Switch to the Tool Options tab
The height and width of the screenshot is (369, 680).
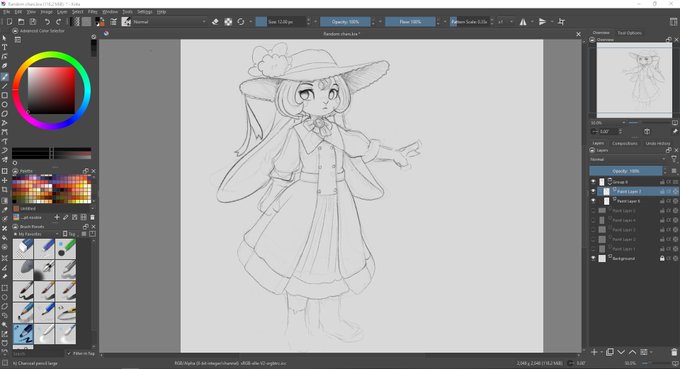pyautogui.click(x=629, y=33)
